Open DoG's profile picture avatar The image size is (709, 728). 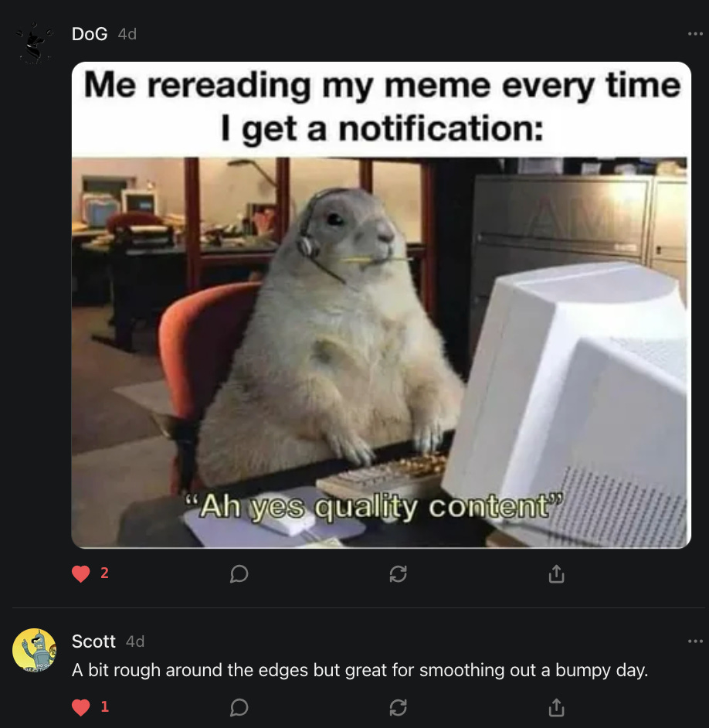34,43
